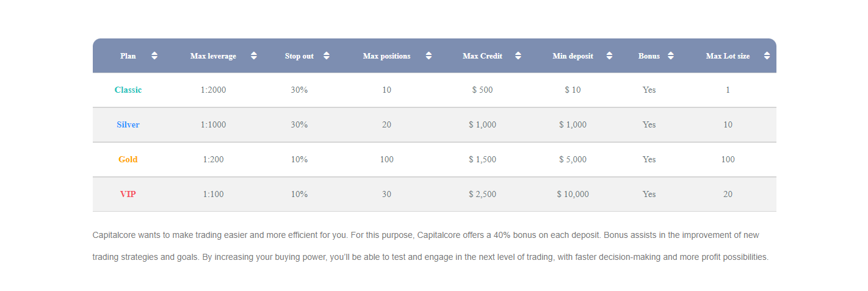868x291 pixels.
Task: Click the Max positions column header label
Action: point(386,56)
